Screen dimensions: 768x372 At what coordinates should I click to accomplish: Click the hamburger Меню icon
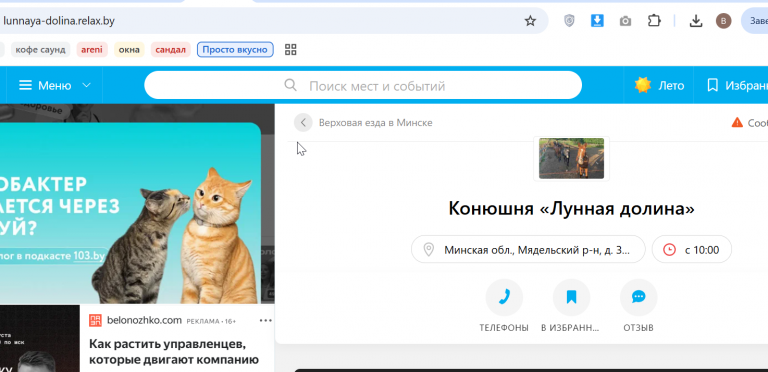pyautogui.click(x=25, y=86)
